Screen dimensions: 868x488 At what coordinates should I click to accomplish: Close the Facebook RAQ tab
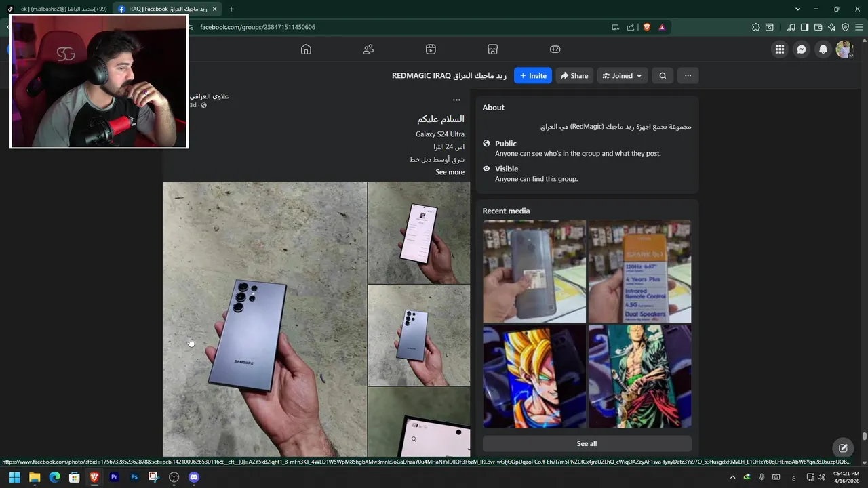pyautogui.click(x=215, y=9)
